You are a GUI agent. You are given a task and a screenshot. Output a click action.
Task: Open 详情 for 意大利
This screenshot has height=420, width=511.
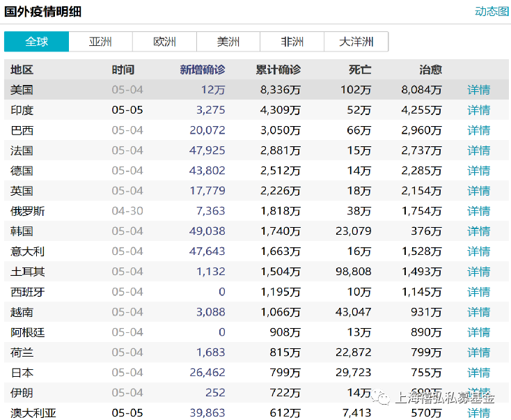coord(479,251)
